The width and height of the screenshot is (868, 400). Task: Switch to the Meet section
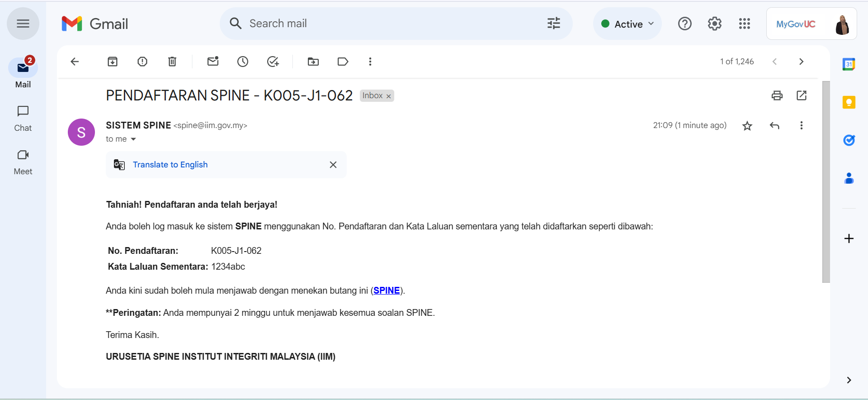click(x=23, y=162)
